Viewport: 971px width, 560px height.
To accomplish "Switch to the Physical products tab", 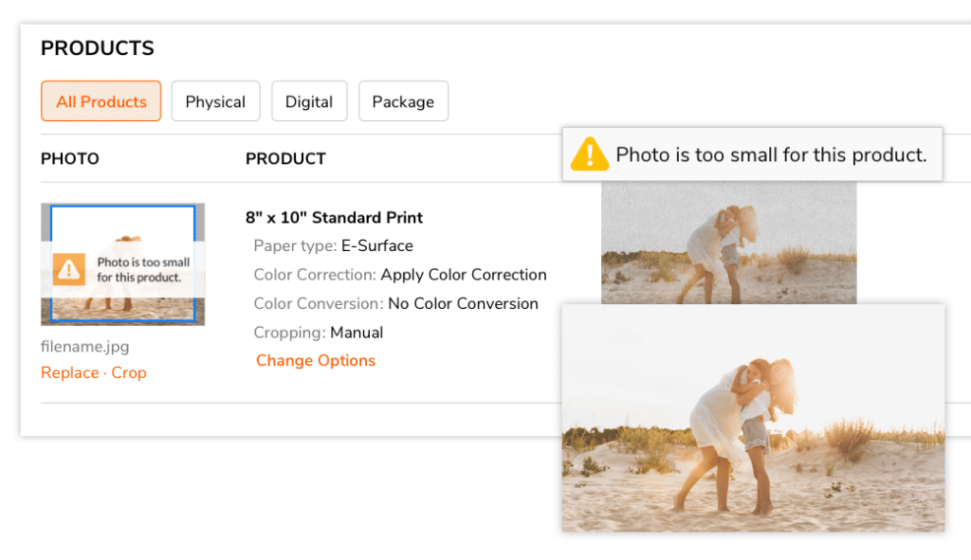I will (x=215, y=101).
